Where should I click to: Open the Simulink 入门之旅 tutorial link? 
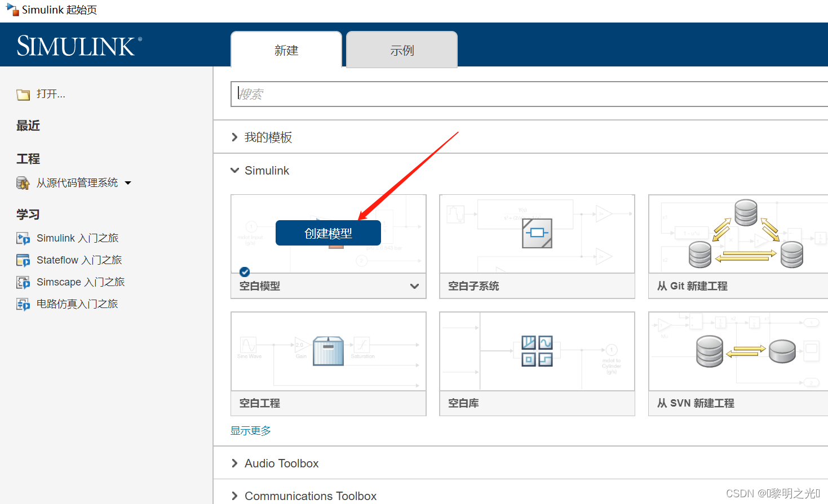[x=78, y=238]
